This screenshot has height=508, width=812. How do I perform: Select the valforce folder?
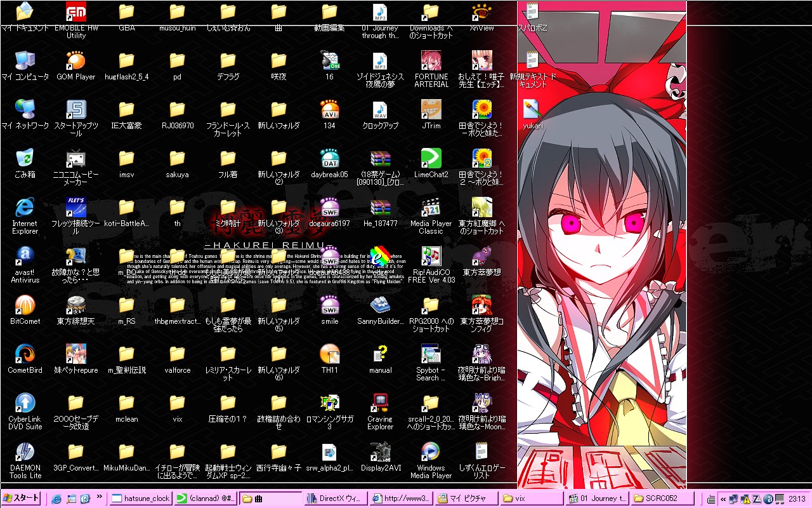point(178,354)
